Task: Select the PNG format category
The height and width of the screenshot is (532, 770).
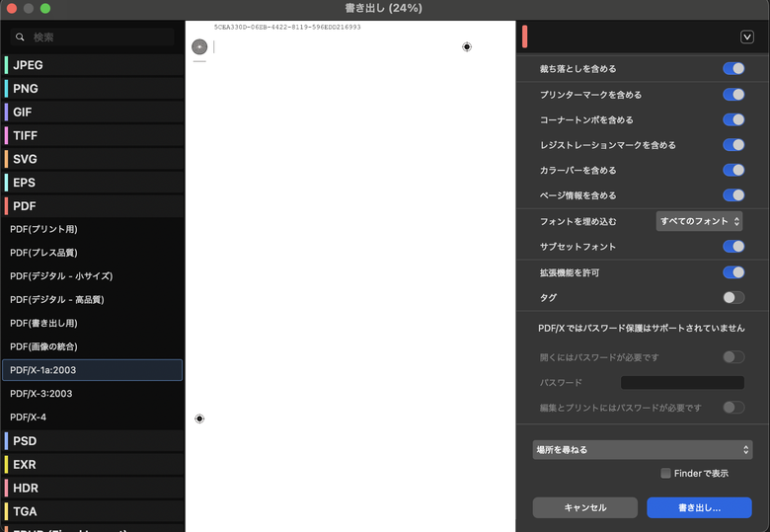Action: (93, 89)
